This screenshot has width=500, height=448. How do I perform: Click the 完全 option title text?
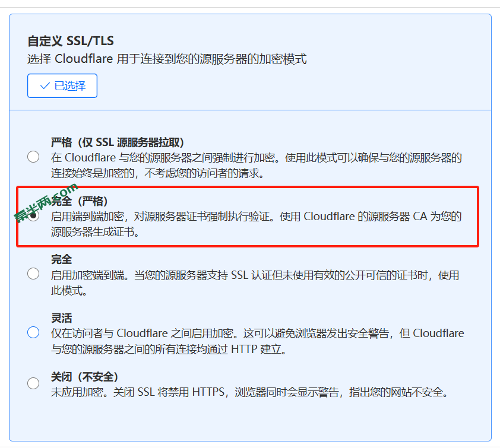click(61, 259)
